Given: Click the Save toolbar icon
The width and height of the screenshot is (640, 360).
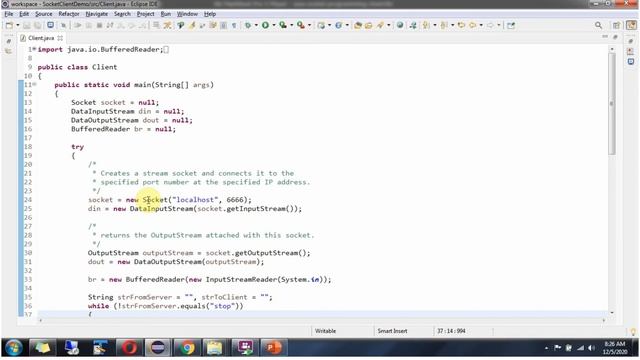Looking at the screenshot, I should click(27, 25).
